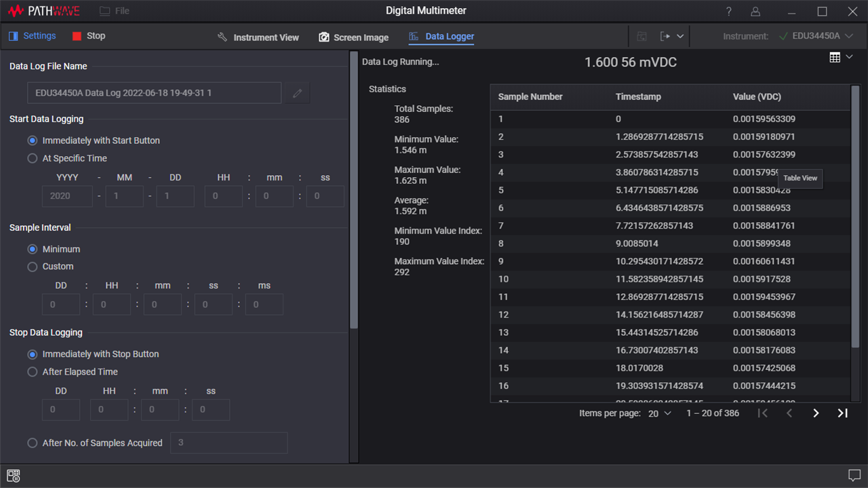
Task: Select Immediately with Stop Button option
Action: [x=93, y=354]
